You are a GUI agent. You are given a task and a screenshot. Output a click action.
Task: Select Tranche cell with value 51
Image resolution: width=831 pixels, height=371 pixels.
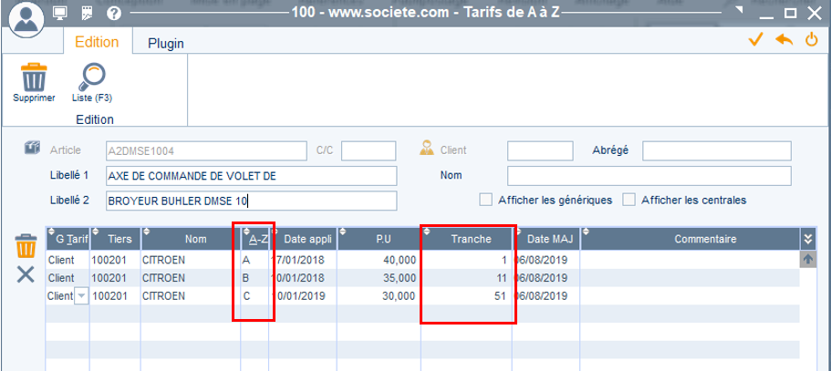[x=467, y=296]
